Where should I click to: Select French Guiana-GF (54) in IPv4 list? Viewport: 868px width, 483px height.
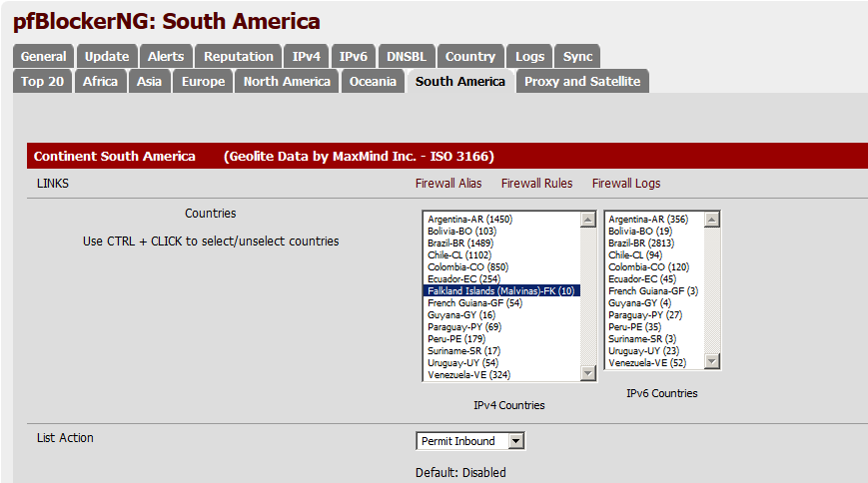coord(501,303)
